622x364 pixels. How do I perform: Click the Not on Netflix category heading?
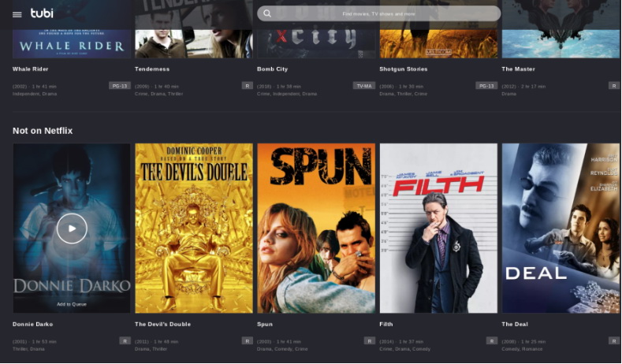point(43,131)
